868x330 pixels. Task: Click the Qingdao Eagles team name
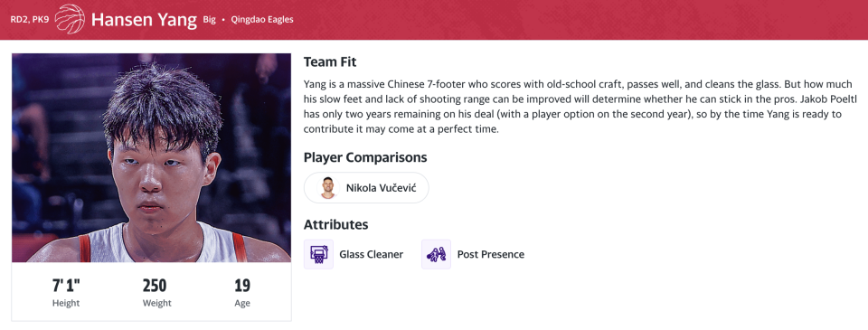tap(262, 20)
